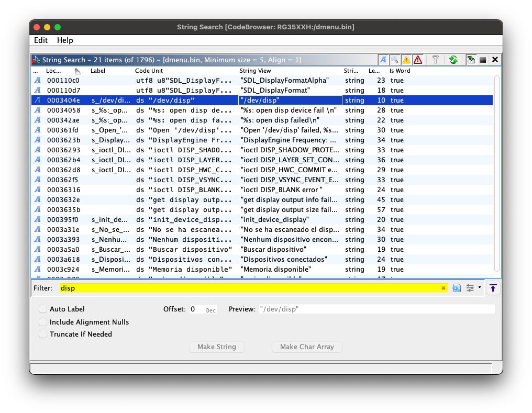Select the "init_device_display" string row
Image resolution: width=532 pixels, height=413 pixels.
[x=262, y=220]
